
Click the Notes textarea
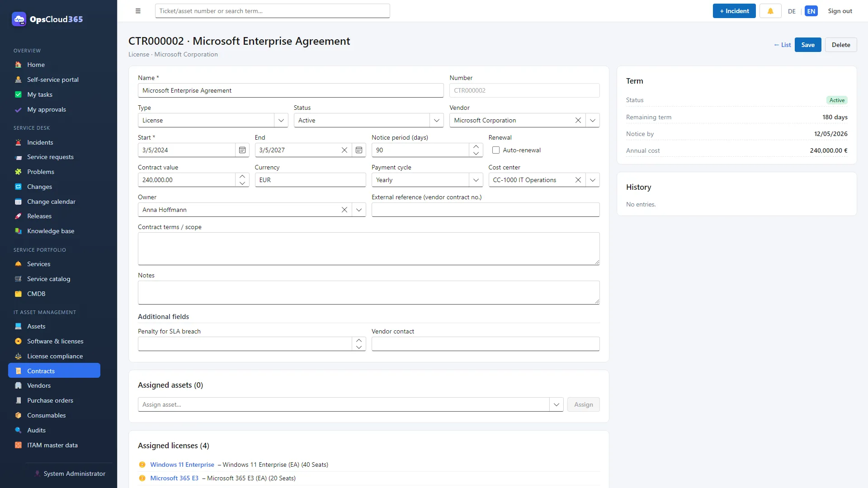point(369,292)
